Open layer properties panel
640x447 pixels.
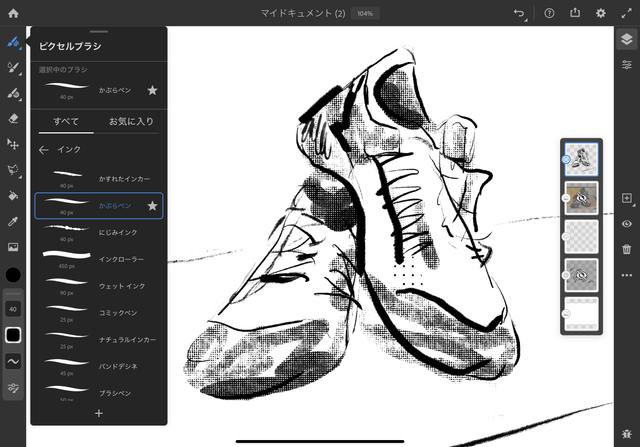pos(627,64)
